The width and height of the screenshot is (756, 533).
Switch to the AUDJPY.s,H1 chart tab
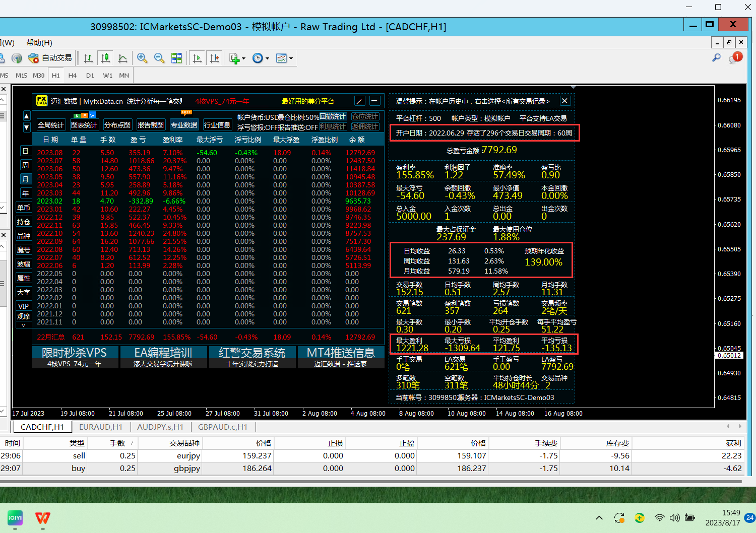click(160, 427)
